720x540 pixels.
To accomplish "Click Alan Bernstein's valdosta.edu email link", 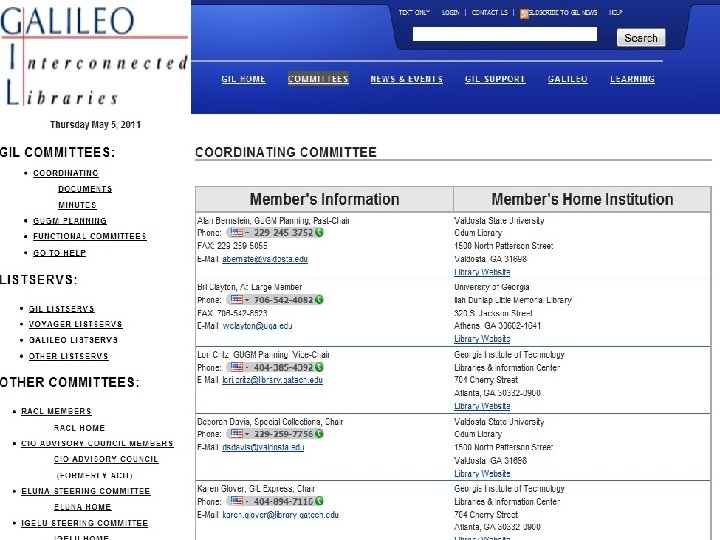I will pyautogui.click(x=265, y=259).
